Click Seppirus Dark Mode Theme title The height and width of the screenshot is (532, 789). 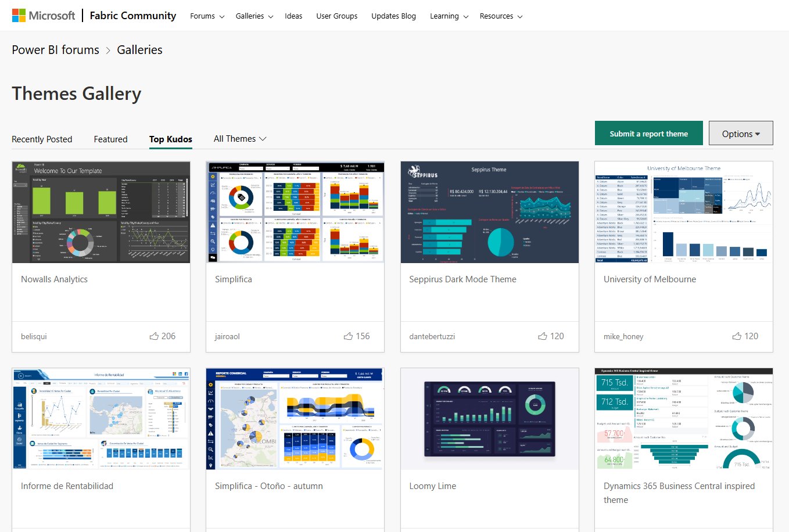462,279
